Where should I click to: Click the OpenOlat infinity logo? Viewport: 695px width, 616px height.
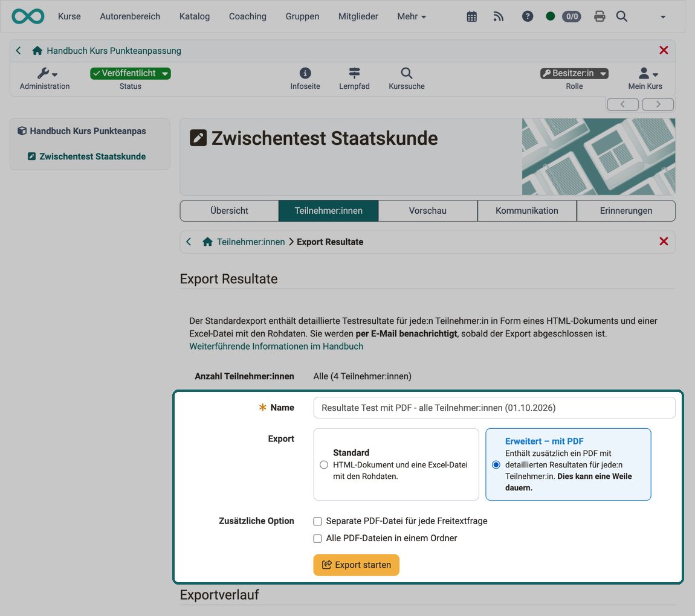pyautogui.click(x=28, y=16)
